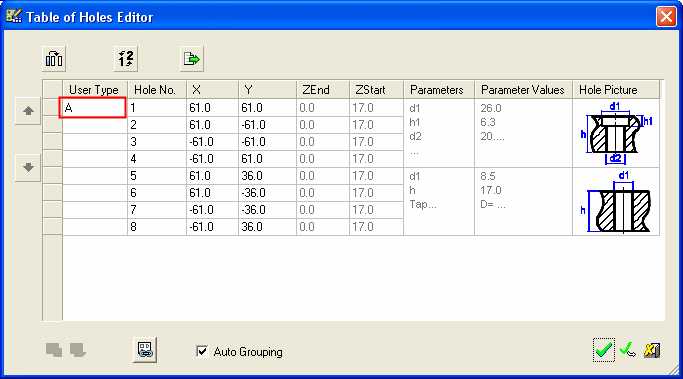Move selected row up with arrow button
The width and height of the screenshot is (683, 379).
tap(28, 111)
